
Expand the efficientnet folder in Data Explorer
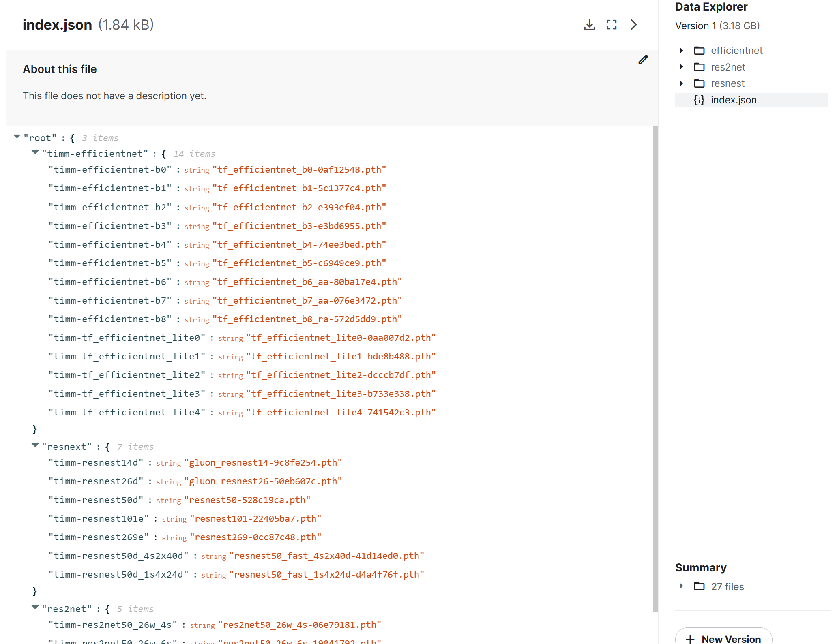point(681,50)
